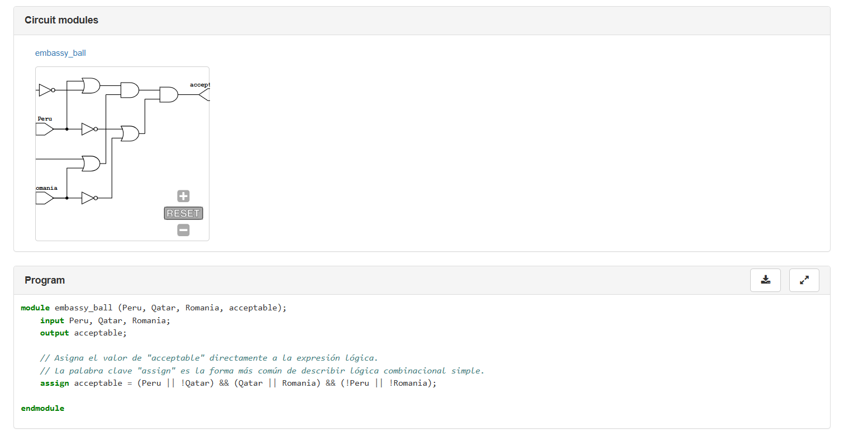Click the acceptable output pin symbol
Image resolution: width=868 pixels, height=441 pixels.
(204, 95)
